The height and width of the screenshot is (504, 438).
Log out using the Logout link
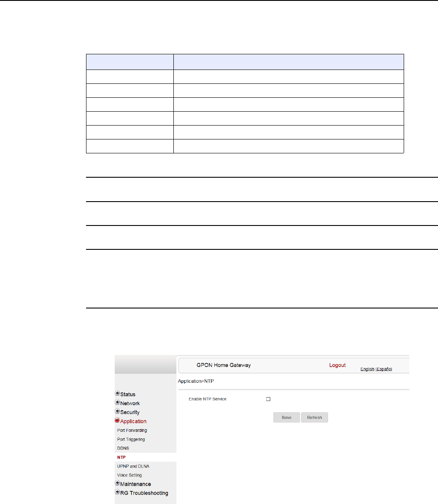tap(338, 365)
